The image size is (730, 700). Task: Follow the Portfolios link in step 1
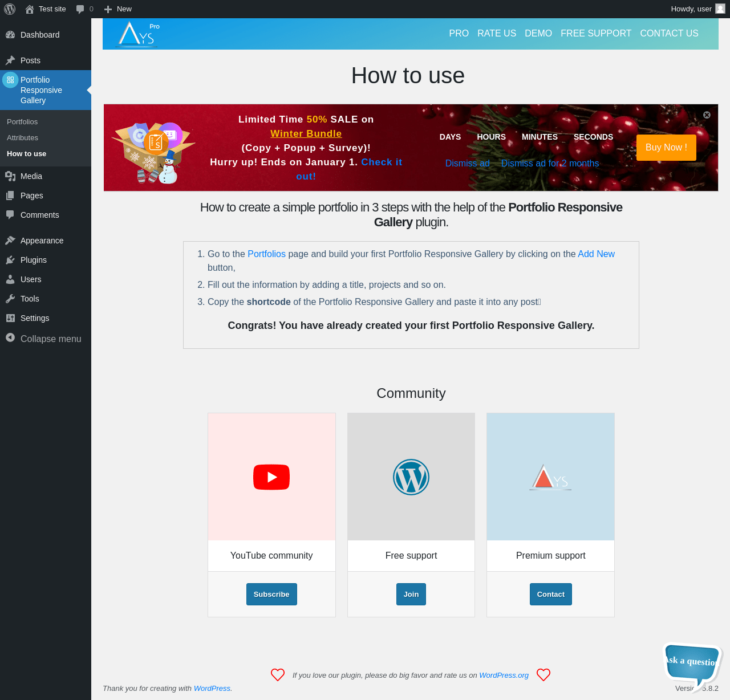(x=266, y=254)
